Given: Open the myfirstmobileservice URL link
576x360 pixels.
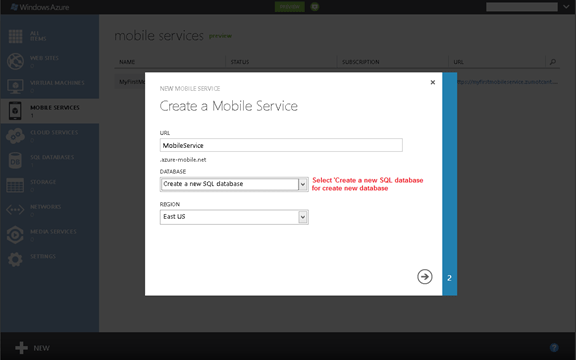Looking at the screenshot, I should (507, 82).
